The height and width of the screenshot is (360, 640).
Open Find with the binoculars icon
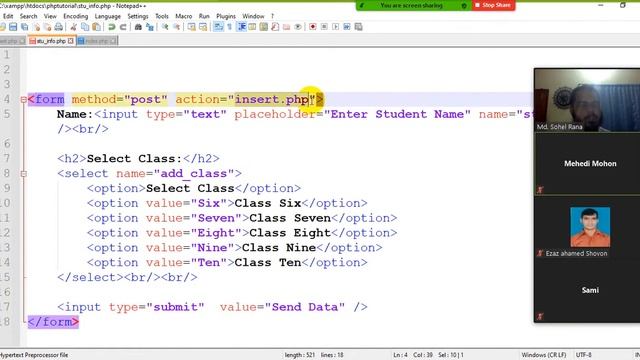click(138, 27)
